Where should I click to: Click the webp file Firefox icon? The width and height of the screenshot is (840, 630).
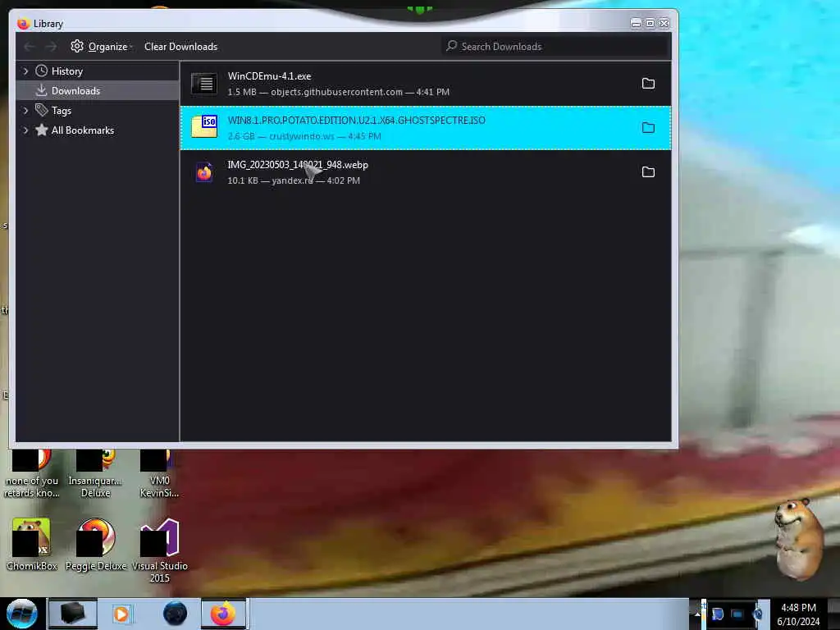tap(204, 172)
